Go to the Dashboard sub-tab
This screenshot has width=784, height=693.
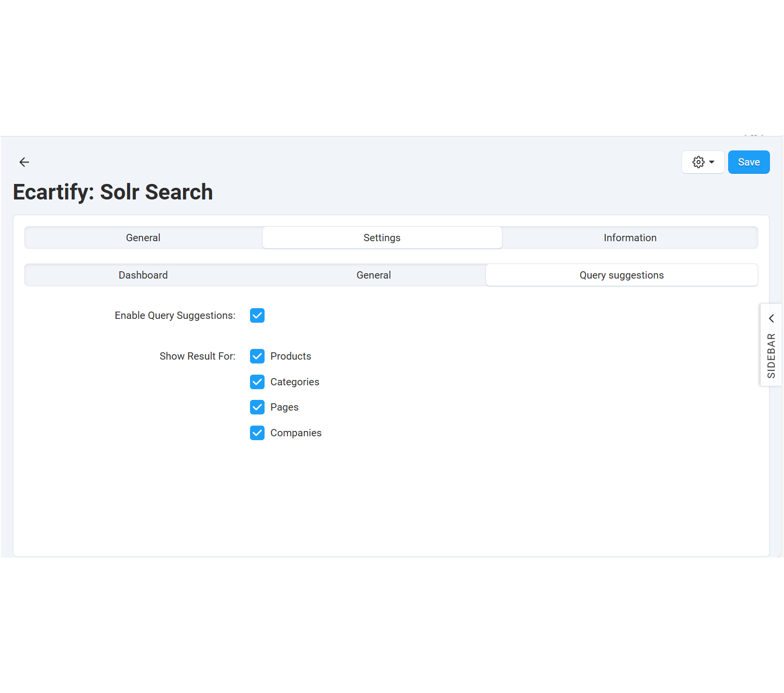tap(143, 275)
